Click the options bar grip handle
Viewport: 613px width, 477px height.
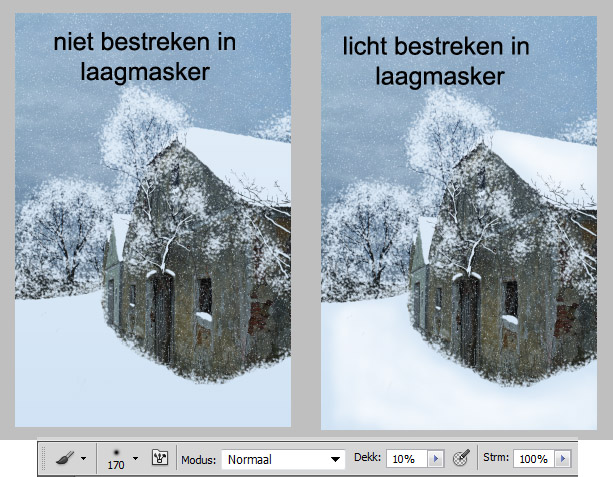click(43, 458)
